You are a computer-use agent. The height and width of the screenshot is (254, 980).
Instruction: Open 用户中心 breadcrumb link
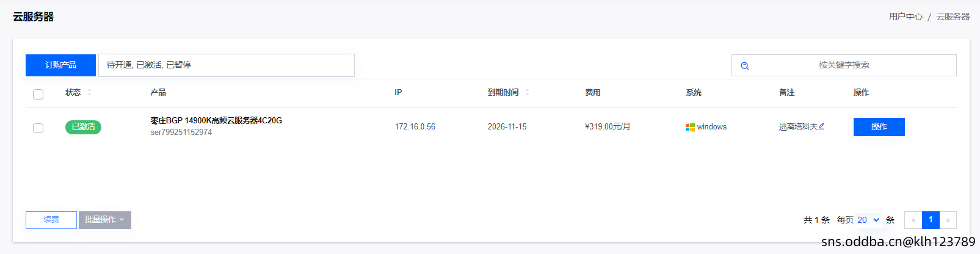click(x=906, y=16)
